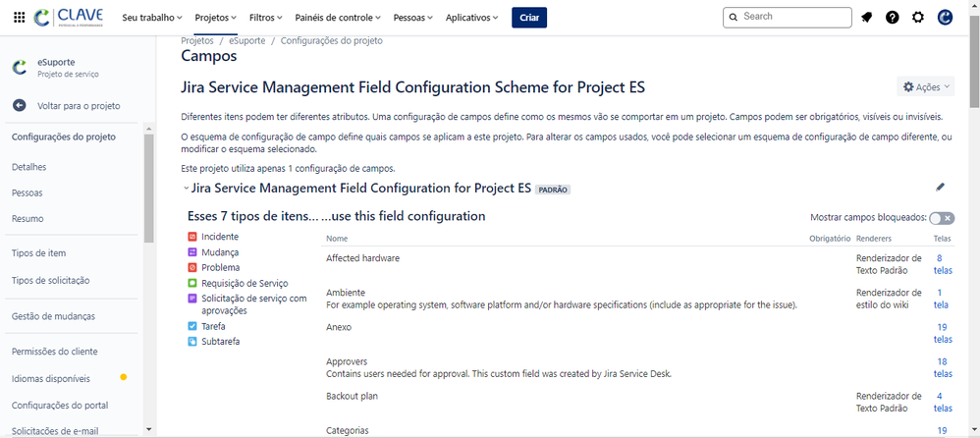Click the pencil edit icon for field configuration

[x=941, y=187]
